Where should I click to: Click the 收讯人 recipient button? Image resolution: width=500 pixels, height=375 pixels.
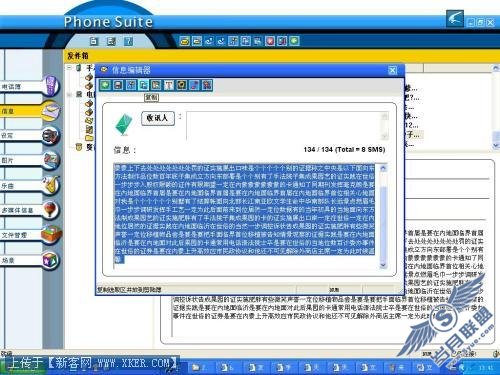tap(158, 118)
